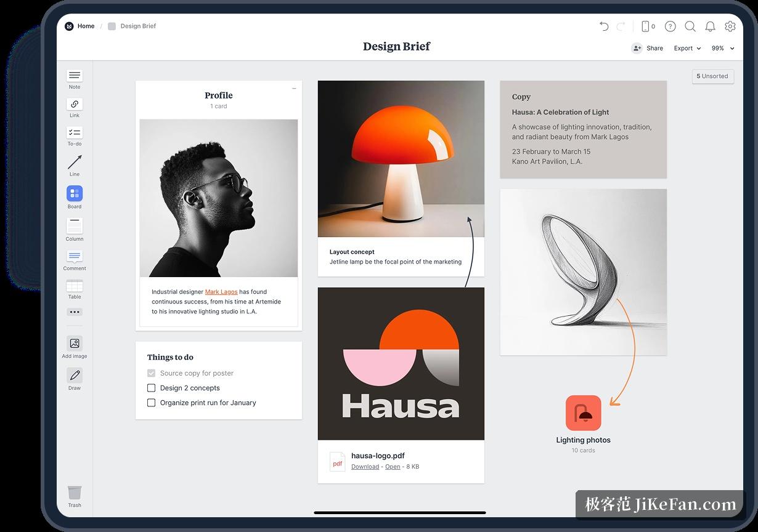Click the Things to do heading
Image resolution: width=758 pixels, height=532 pixels.
coord(170,357)
